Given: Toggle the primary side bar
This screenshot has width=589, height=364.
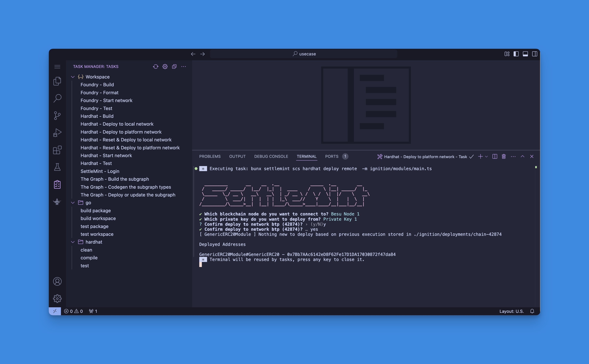Looking at the screenshot, I should (516, 54).
